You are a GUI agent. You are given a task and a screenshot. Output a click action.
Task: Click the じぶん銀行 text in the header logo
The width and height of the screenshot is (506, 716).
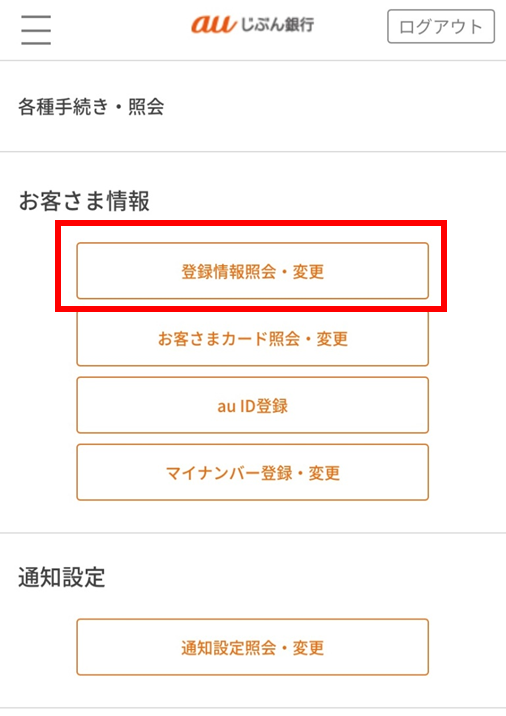tap(277, 24)
